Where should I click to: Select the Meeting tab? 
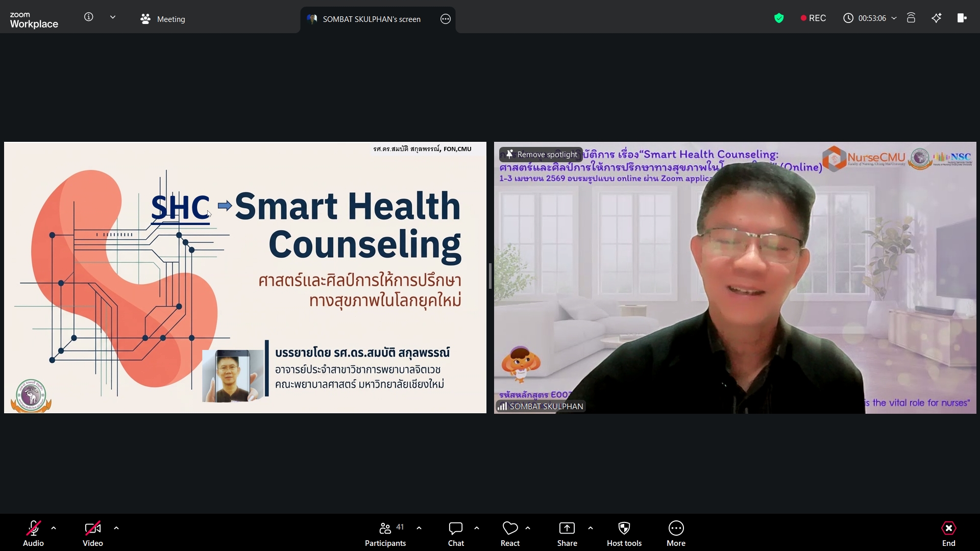[x=163, y=19]
